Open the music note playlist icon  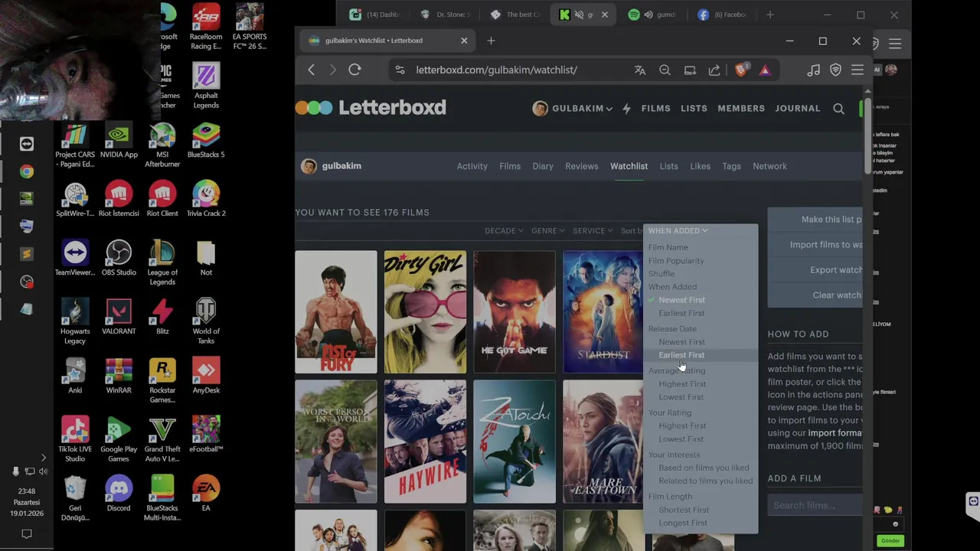tap(814, 70)
